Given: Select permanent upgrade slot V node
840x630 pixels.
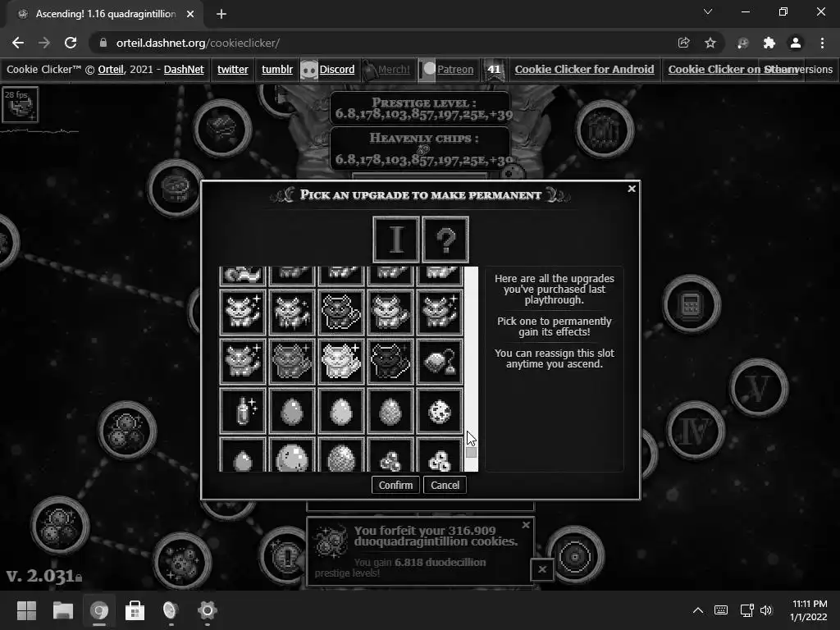Looking at the screenshot, I should tap(758, 388).
